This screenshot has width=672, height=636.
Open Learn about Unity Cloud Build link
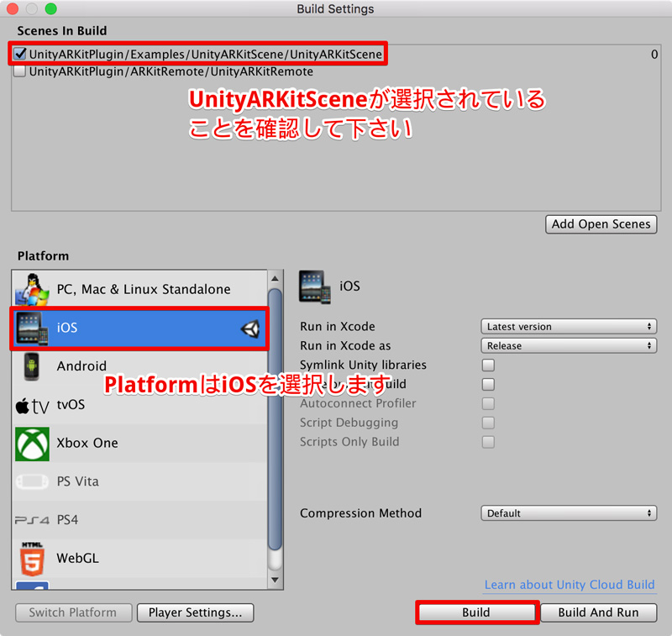(570, 585)
